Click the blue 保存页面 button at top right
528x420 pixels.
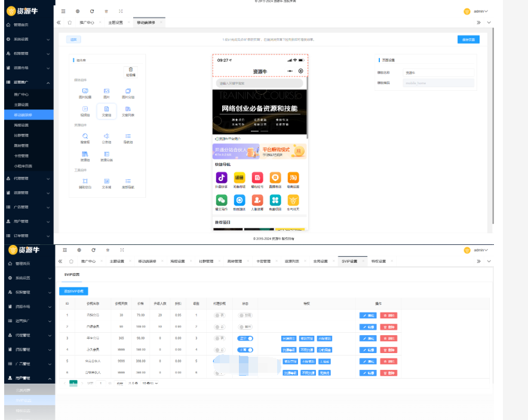(469, 39)
